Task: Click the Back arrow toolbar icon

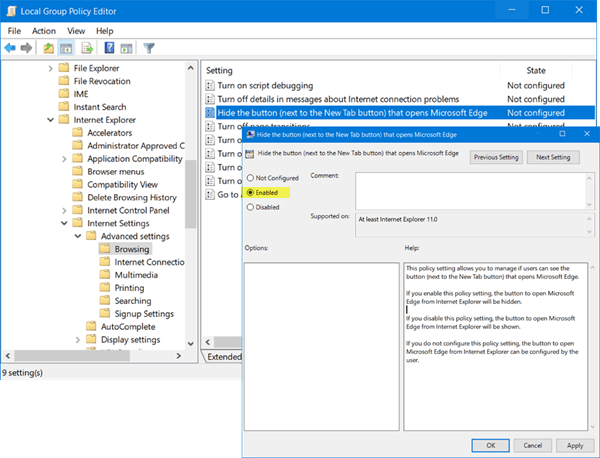Action: 10,48
